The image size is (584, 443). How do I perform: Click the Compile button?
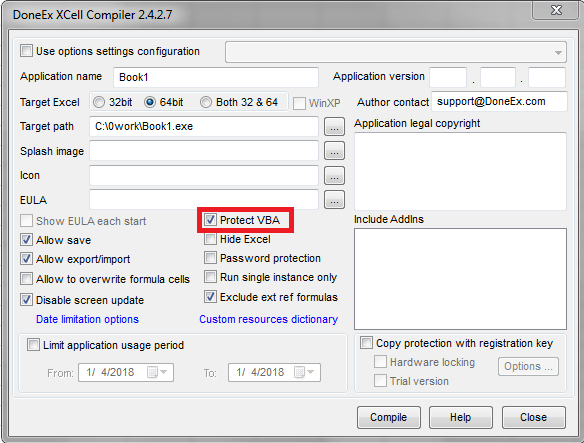[x=388, y=417]
